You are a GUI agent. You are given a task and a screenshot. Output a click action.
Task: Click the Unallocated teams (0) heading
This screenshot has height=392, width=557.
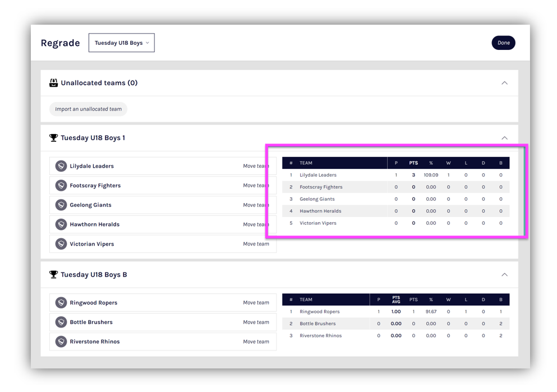pyautogui.click(x=99, y=83)
